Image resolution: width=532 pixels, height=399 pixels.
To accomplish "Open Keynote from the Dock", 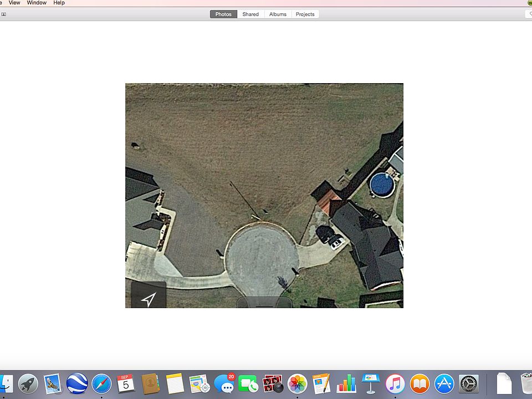I will [x=371, y=383].
